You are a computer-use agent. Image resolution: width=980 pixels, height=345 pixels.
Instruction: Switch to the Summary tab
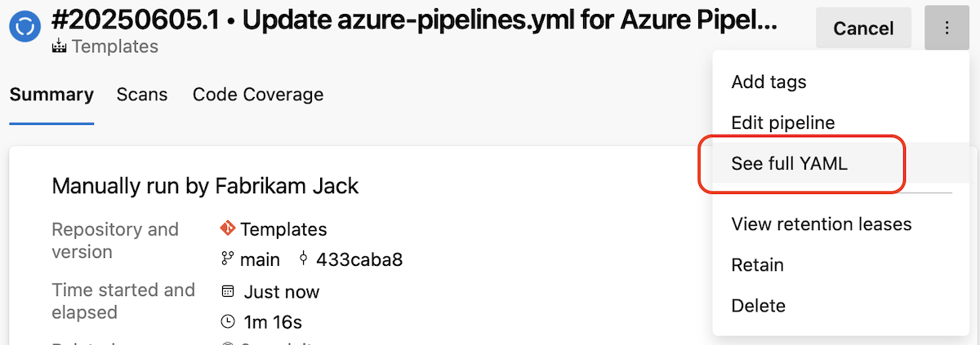(x=51, y=95)
